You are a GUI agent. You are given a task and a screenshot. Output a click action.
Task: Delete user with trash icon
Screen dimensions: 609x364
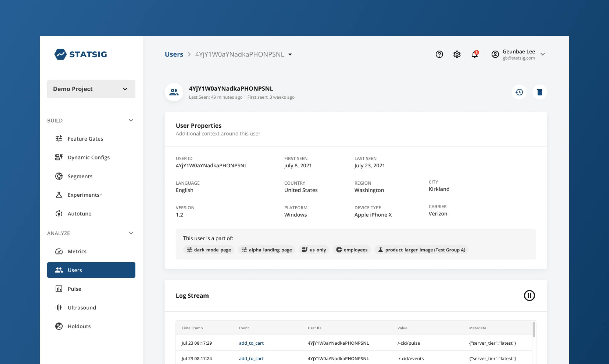pyautogui.click(x=539, y=92)
